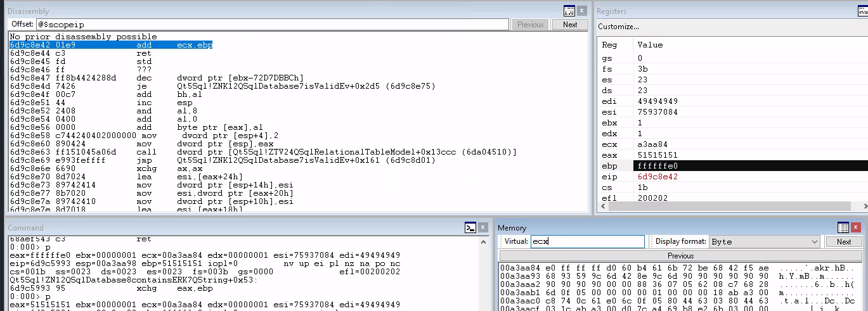The image size is (868, 311).
Task: Click the Memory window grid icon
Action: (x=843, y=227)
